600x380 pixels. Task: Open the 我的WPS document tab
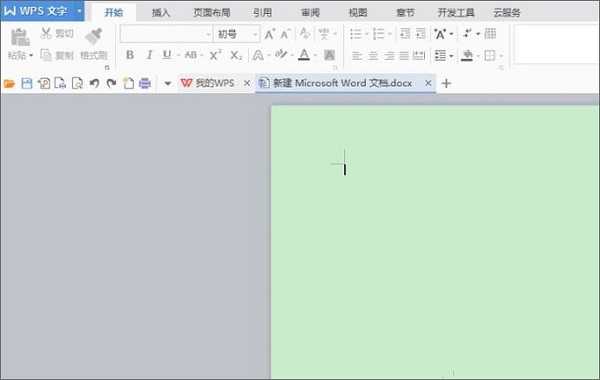[208, 83]
